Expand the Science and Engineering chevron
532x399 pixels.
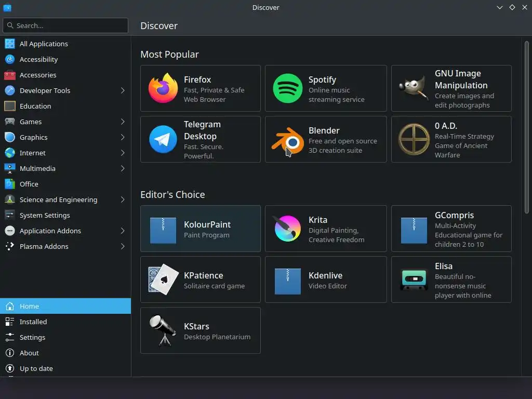coord(123,200)
